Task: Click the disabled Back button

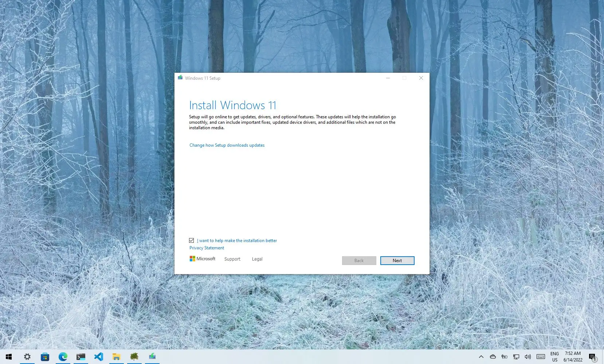Action: [359, 261]
